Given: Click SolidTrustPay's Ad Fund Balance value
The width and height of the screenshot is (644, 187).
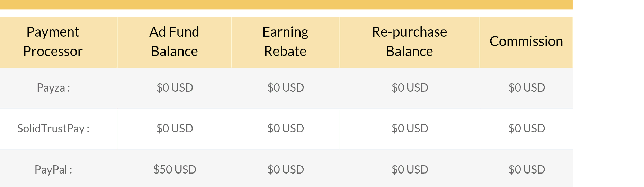Looking at the screenshot, I should click(175, 128).
